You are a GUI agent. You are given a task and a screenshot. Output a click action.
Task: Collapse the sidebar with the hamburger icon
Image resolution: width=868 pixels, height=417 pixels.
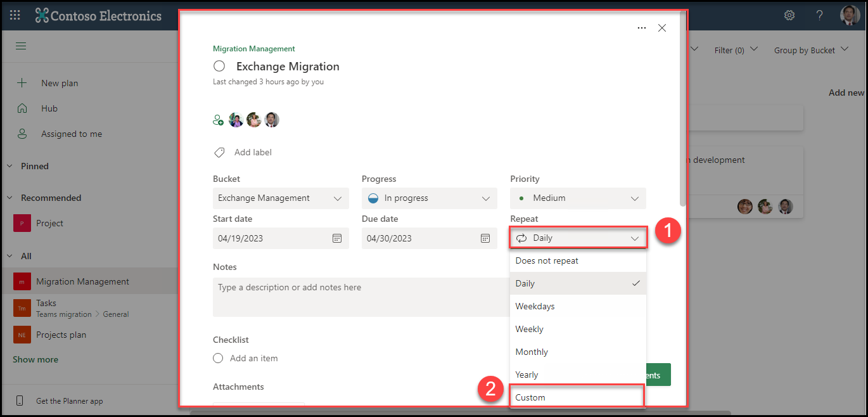tap(20, 46)
